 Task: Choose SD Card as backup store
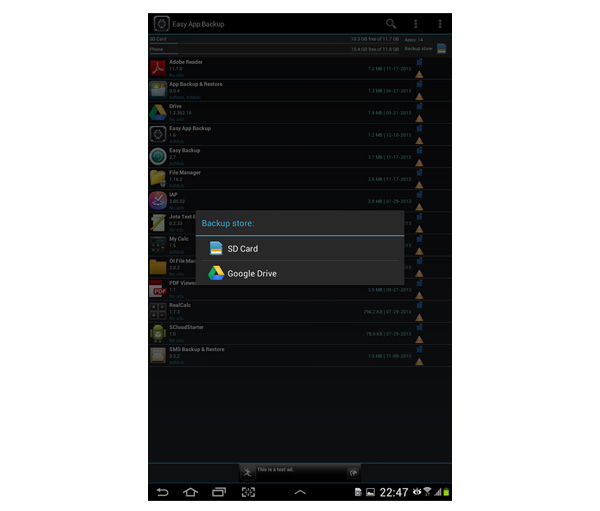pos(300,249)
